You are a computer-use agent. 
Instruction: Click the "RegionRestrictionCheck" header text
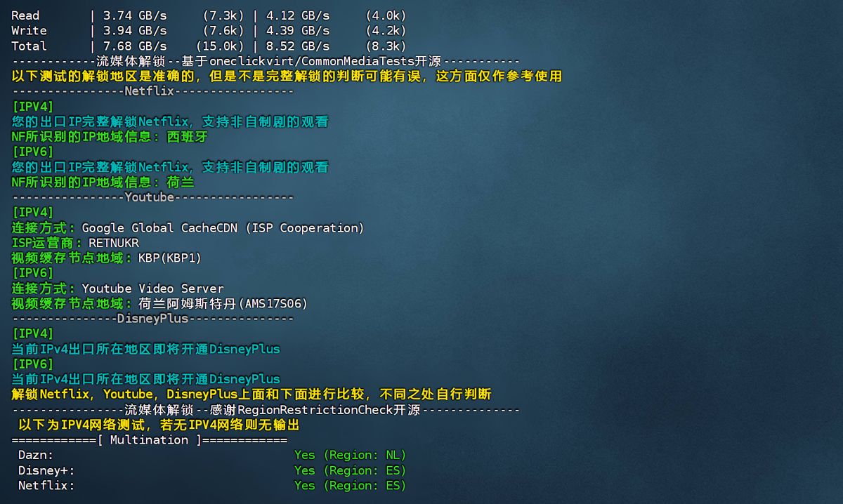click(315, 410)
